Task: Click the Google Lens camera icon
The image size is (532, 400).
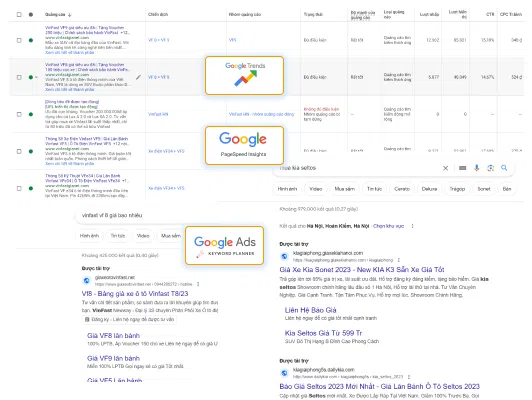Action: [x=490, y=168]
